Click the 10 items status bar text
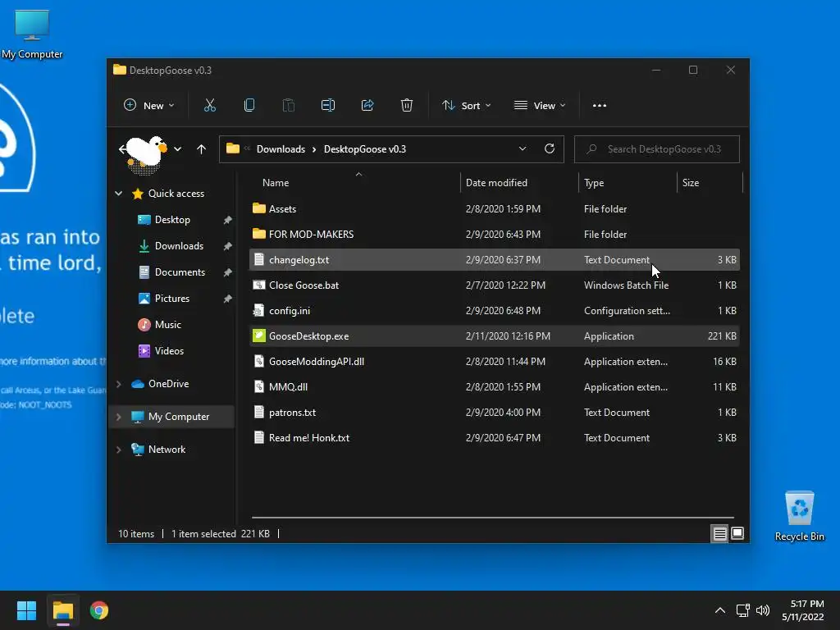Viewport: 840px width, 630px height. pos(136,533)
